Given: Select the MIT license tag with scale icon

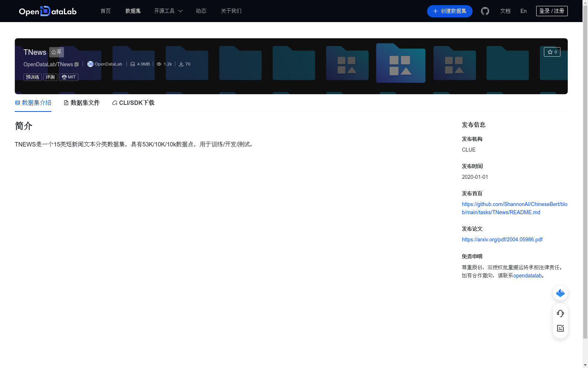Looking at the screenshot, I should coord(68,77).
